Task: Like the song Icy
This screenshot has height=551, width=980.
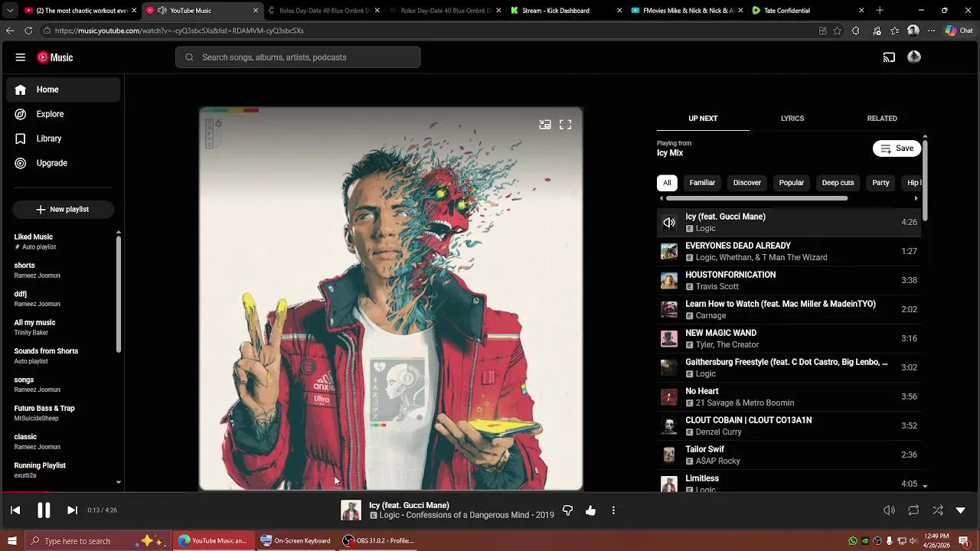Action: click(x=591, y=510)
